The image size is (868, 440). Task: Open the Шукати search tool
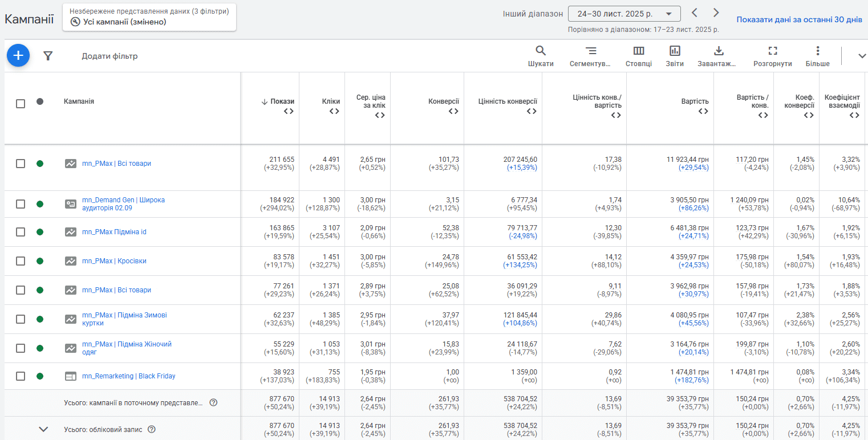(x=541, y=56)
